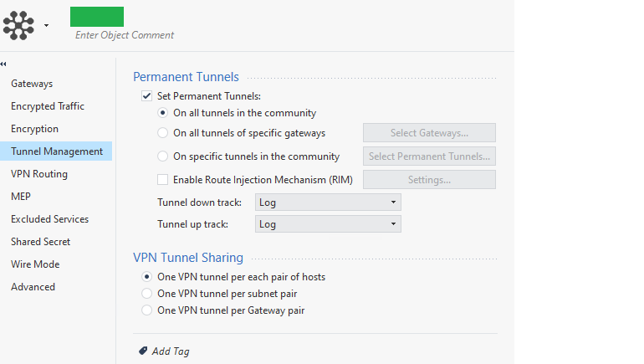Select On specific tunnels in the community
This screenshot has height=364, width=644.
tap(162, 156)
